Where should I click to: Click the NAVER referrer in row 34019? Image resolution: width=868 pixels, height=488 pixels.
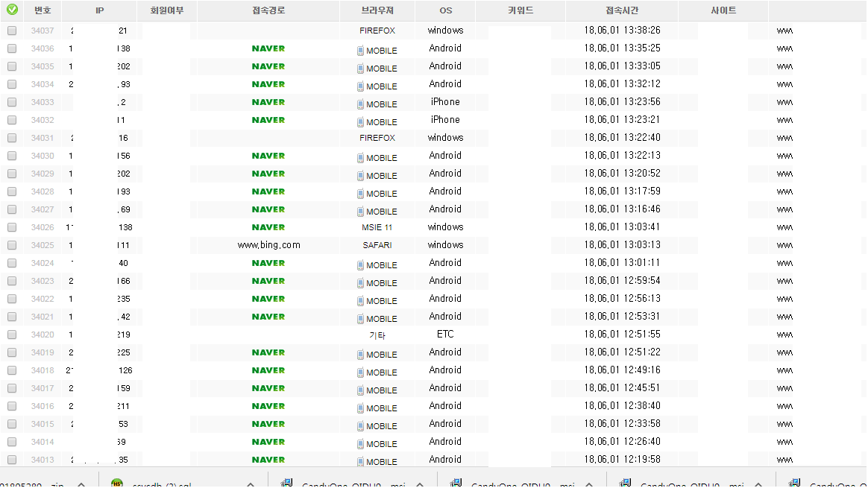coord(268,352)
